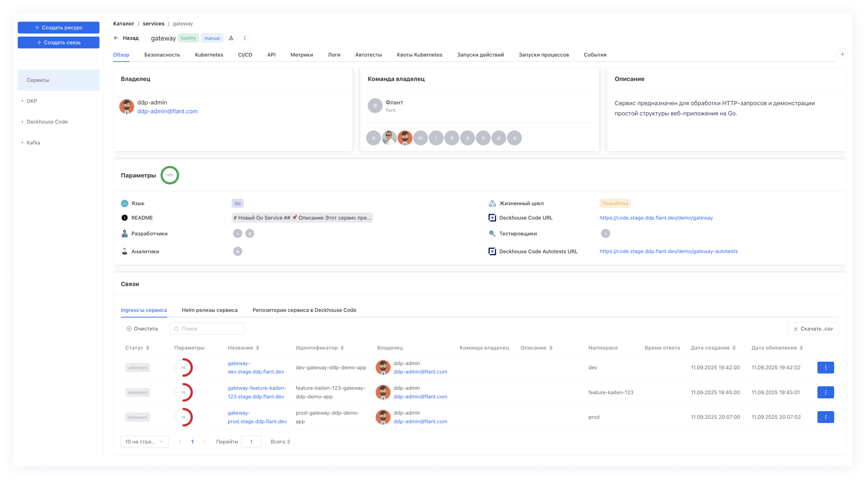
Task: Open the rows per page dropdown
Action: point(144,442)
